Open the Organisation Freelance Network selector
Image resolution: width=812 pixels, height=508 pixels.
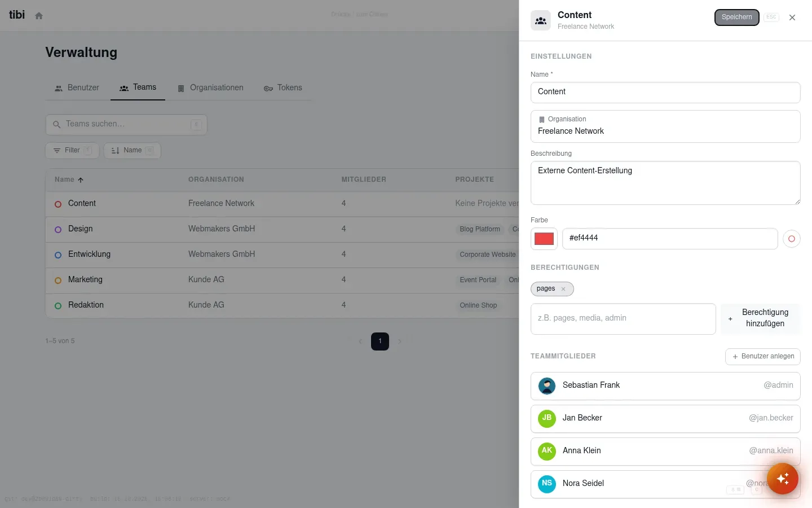point(665,126)
